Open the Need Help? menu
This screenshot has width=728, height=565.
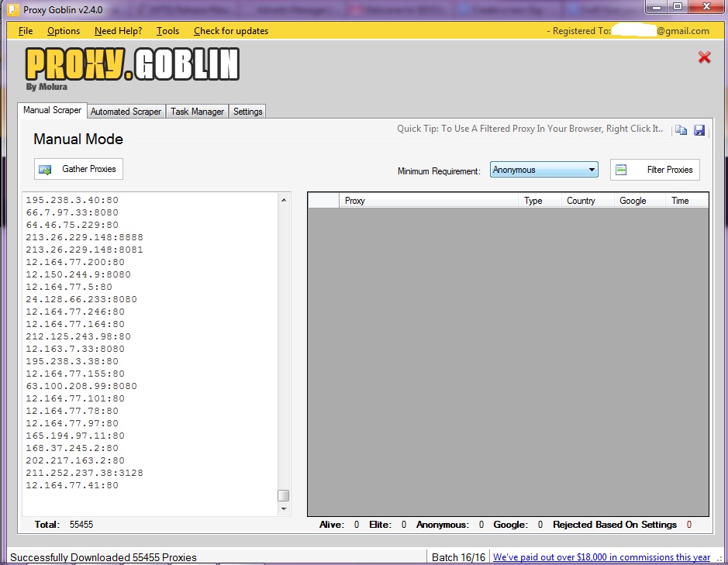click(118, 31)
